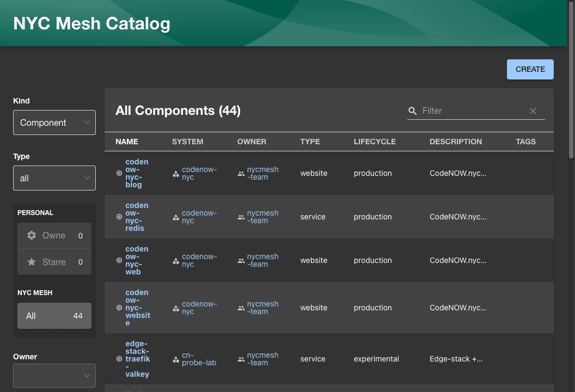
Task: Open codenow-nyc system in the redis row
Action: point(199,217)
